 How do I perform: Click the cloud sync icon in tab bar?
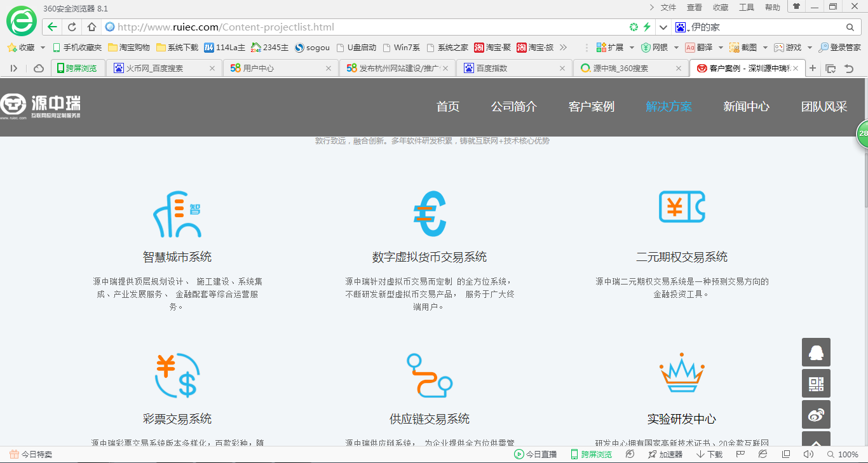(x=38, y=68)
